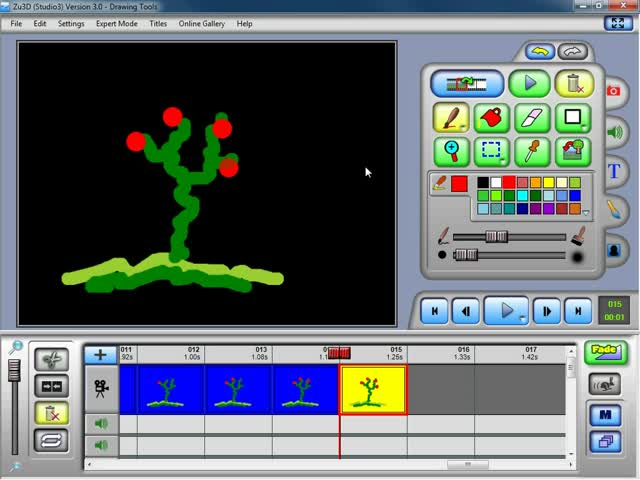Select the paint bucket fill tool

click(x=491, y=117)
